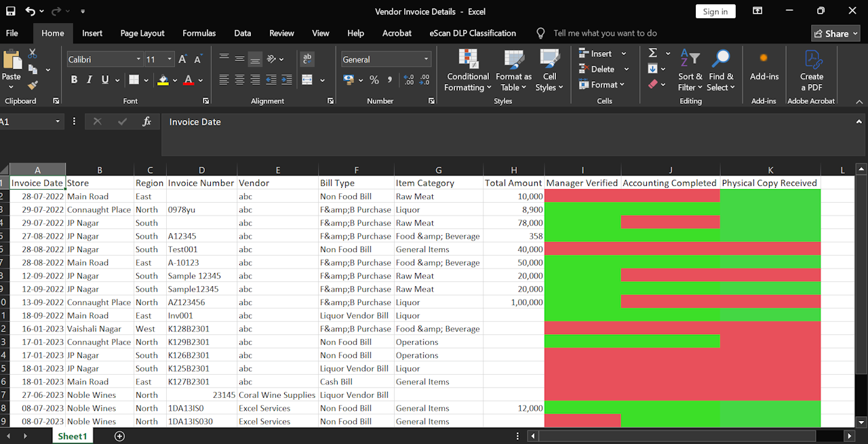Click the Share button
This screenshot has height=444, width=868.
click(835, 33)
